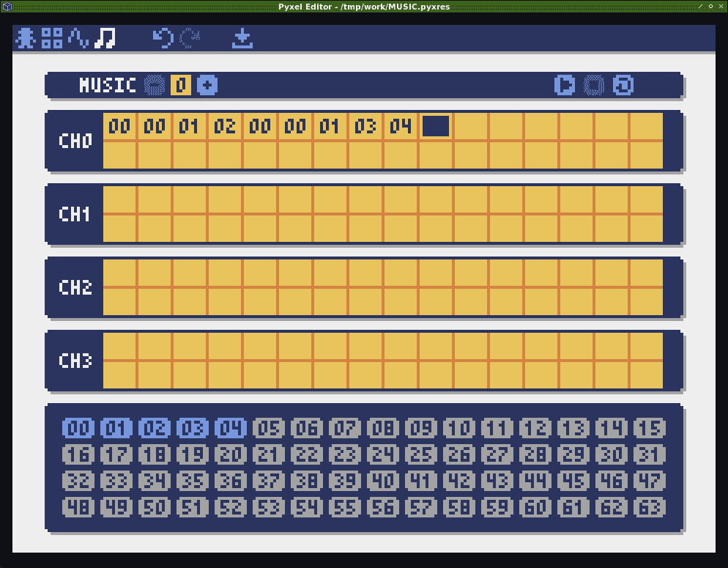Viewport: 728px width, 568px height.
Task: Click sound 58 in the bottom row
Action: 459,507
